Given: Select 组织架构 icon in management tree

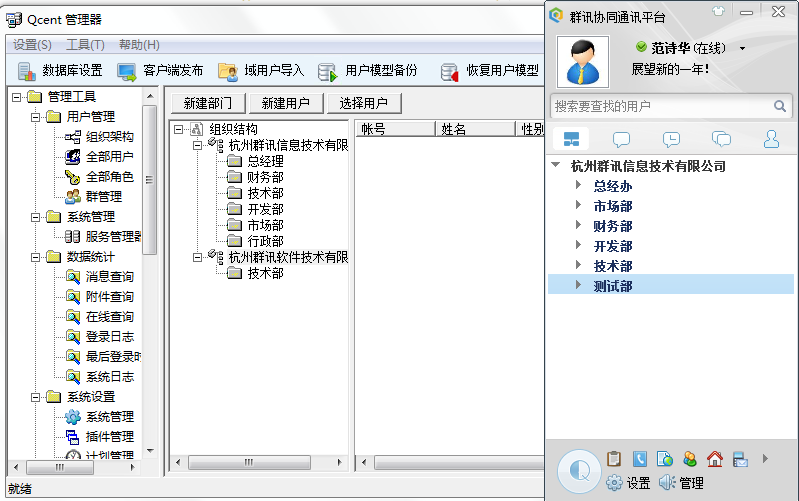Looking at the screenshot, I should (73, 137).
